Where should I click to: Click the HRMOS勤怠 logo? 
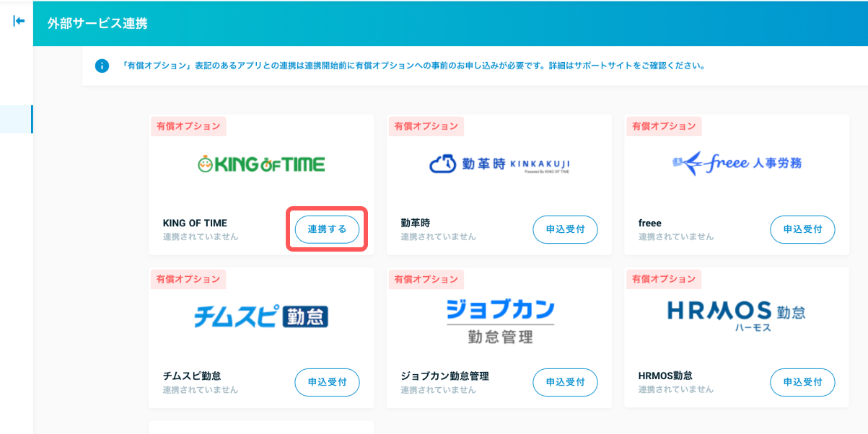pyautogui.click(x=737, y=316)
